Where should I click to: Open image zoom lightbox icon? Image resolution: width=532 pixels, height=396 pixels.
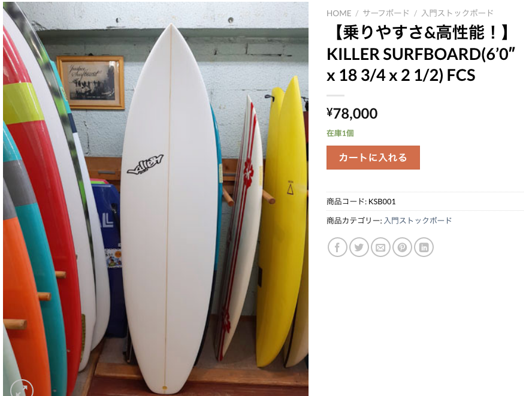click(x=22, y=389)
